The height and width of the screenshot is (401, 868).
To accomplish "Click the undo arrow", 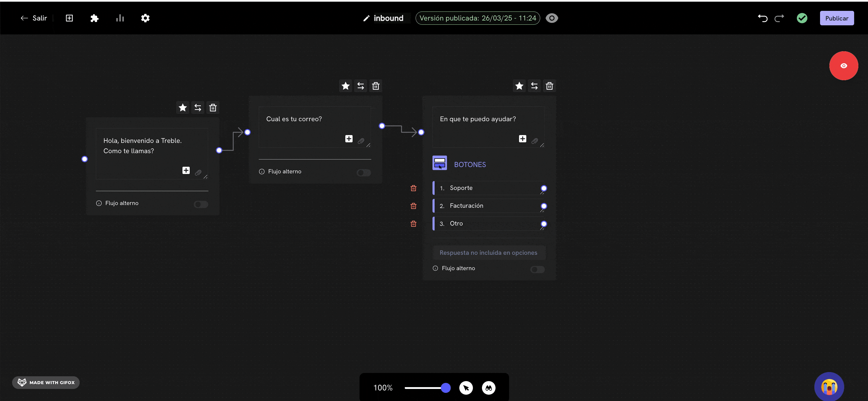I will point(762,18).
